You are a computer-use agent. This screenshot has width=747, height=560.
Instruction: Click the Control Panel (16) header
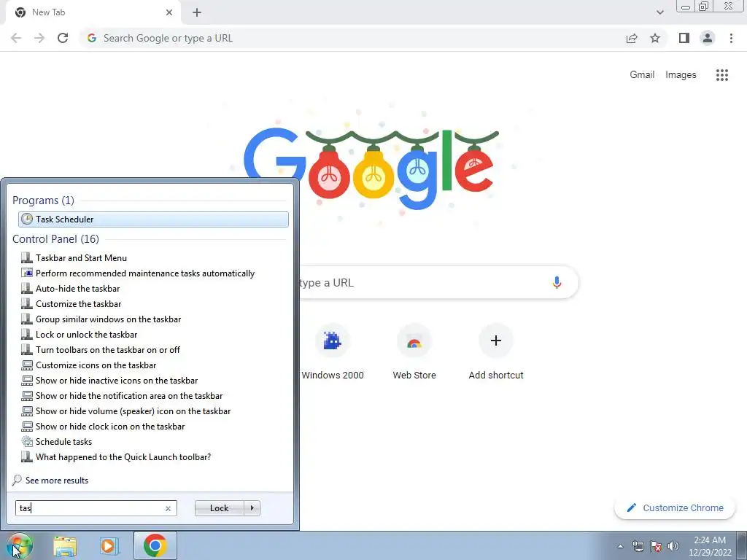pos(55,239)
